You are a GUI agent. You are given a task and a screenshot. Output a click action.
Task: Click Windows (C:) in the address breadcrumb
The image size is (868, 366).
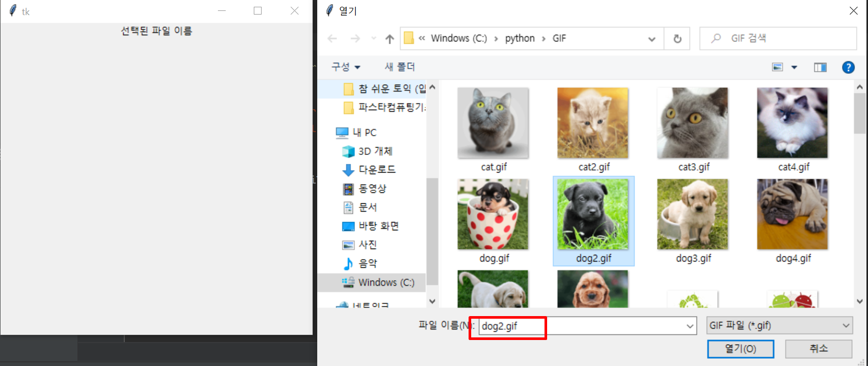click(459, 38)
